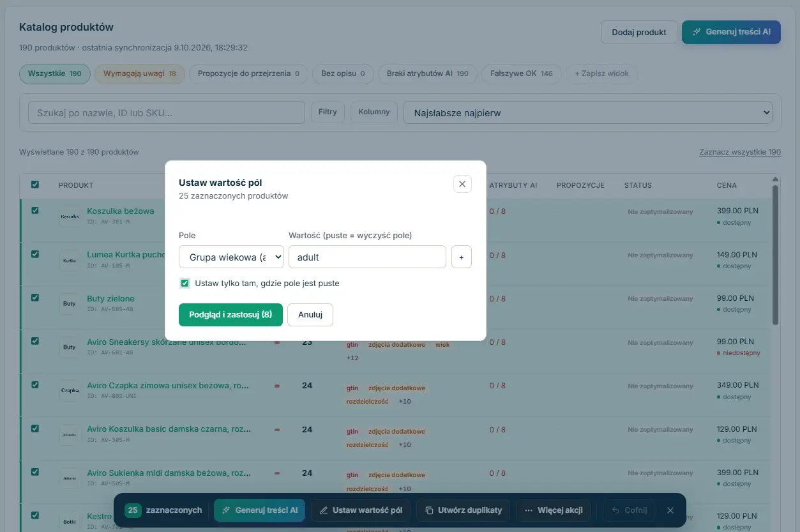The image size is (800, 532).
Task: Click the + Zapisz widok chip
Action: [x=601, y=74]
